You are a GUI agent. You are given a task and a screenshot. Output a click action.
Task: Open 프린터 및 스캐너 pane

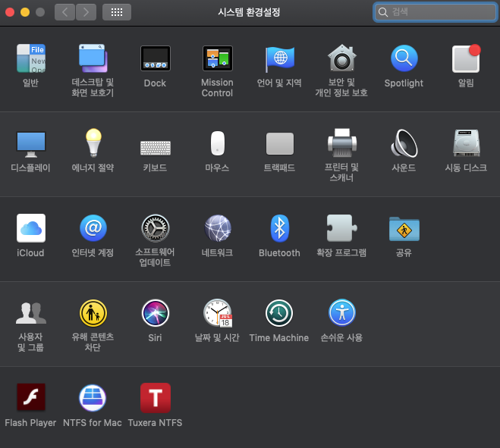coord(342,143)
